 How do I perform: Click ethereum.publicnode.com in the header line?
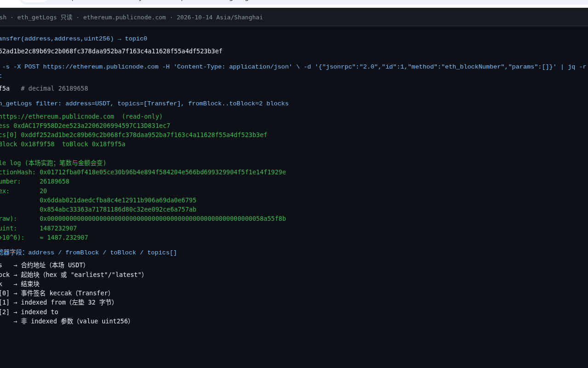[x=124, y=17]
